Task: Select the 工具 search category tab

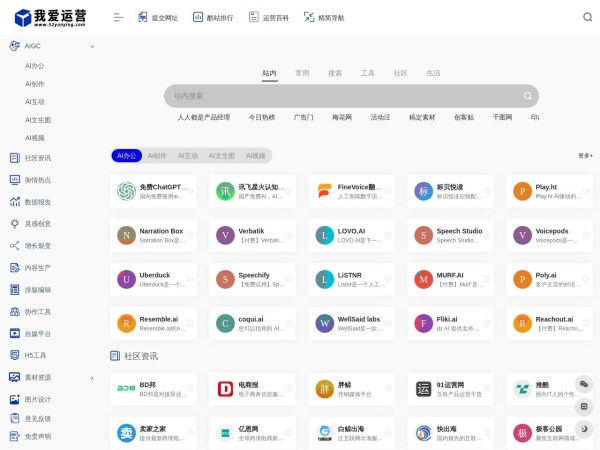Action: pos(367,73)
